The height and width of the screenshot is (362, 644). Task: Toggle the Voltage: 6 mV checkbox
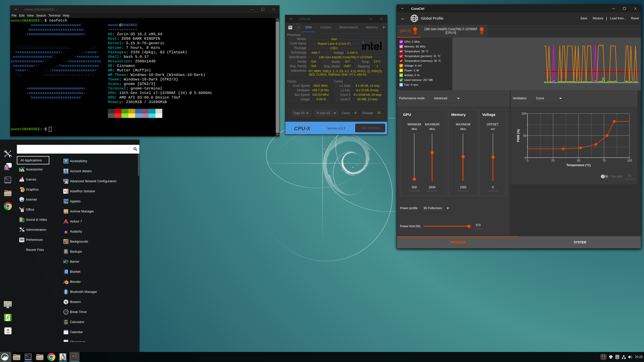401,65
